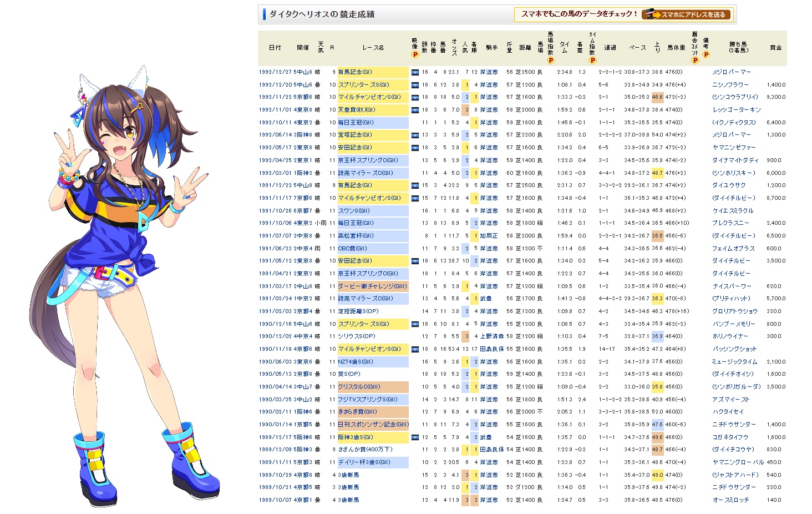Open video for 1991/12/22 有馬記念 row
The width and height of the screenshot is (812, 514).
415,185
